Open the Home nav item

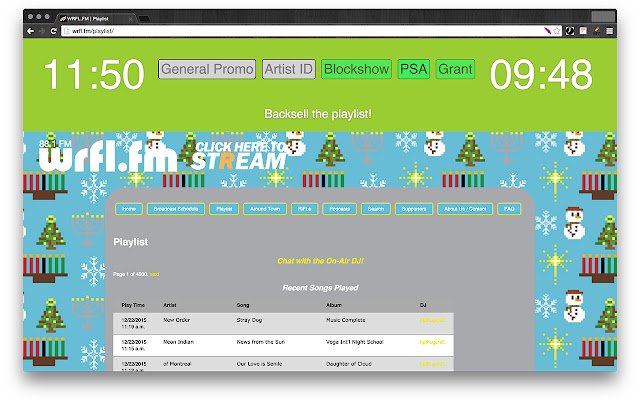[129, 209]
